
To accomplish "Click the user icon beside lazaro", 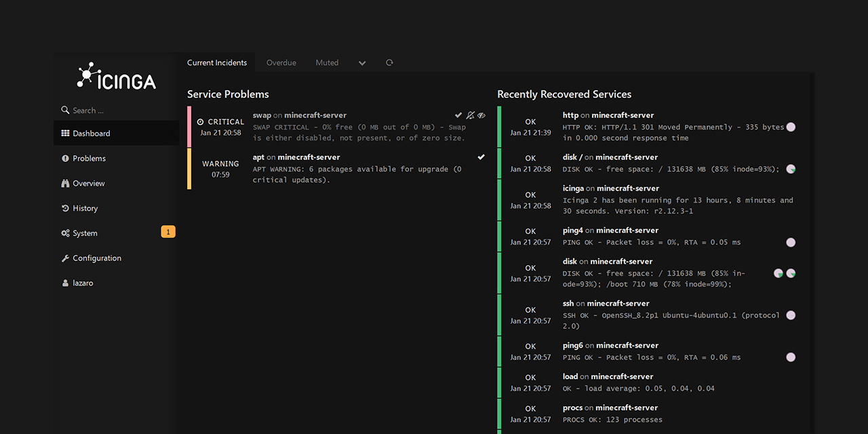I will click(x=65, y=283).
